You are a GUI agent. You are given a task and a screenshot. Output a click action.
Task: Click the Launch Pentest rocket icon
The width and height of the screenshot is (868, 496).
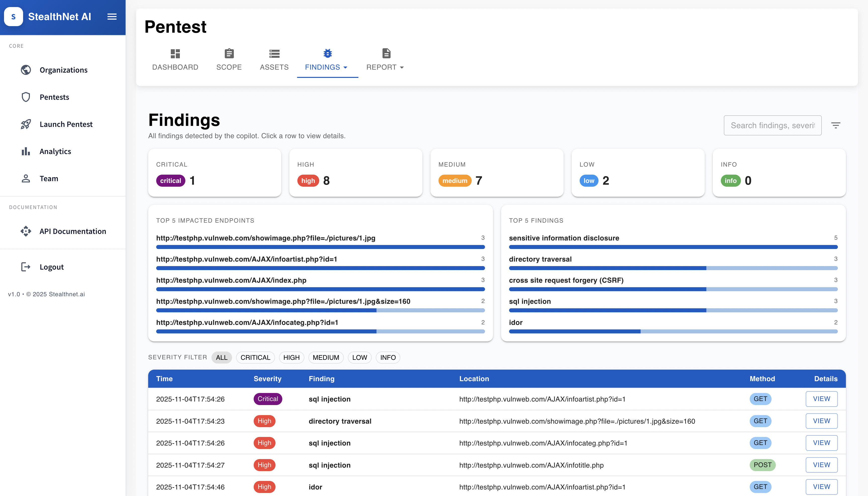click(26, 124)
